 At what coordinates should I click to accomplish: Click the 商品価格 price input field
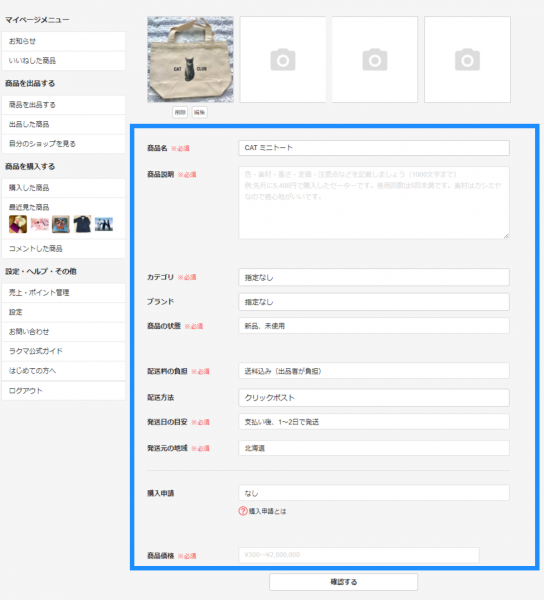359,555
